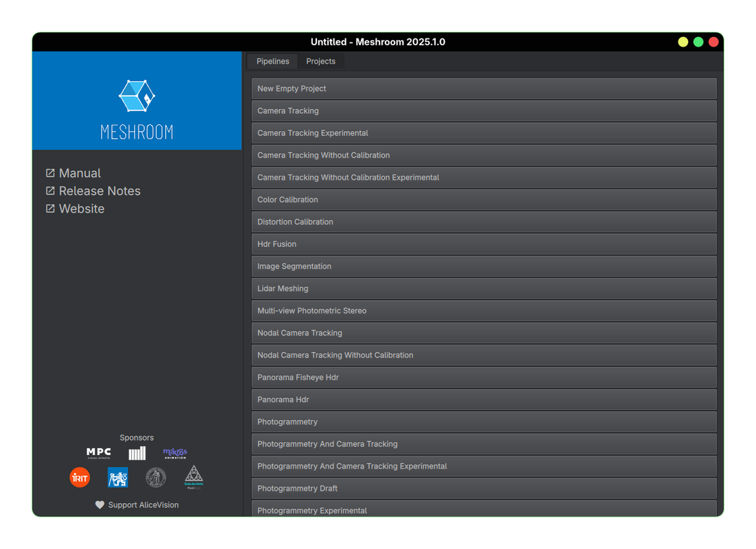Select the Lidar Meshing pipeline

pos(484,288)
